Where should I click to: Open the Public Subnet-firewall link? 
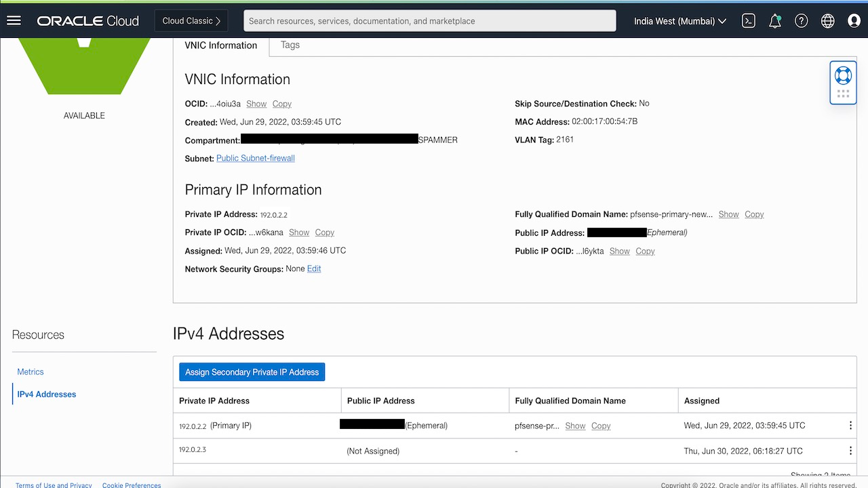255,158
